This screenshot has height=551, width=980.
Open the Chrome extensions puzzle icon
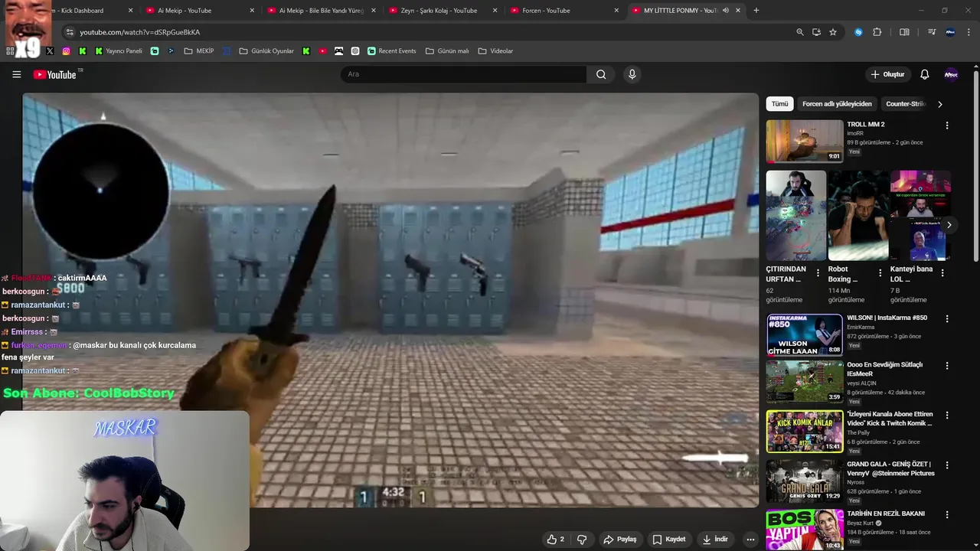(x=877, y=32)
